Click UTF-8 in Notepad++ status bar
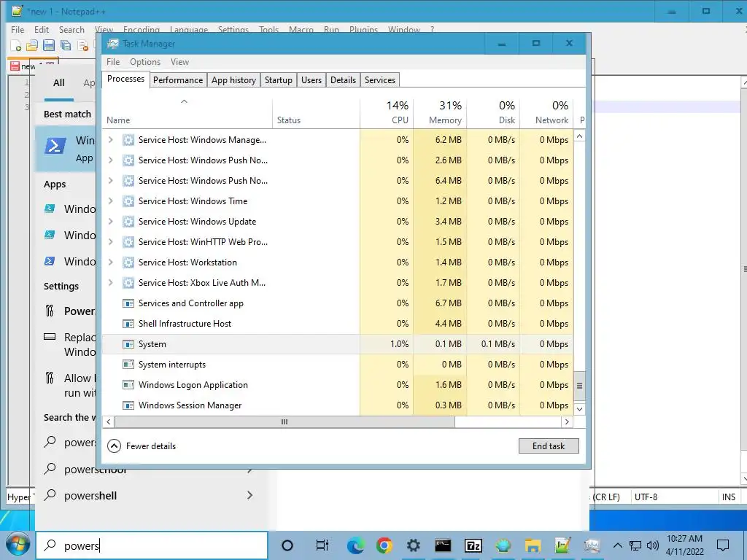Image resolution: width=747 pixels, height=560 pixels. [646, 497]
